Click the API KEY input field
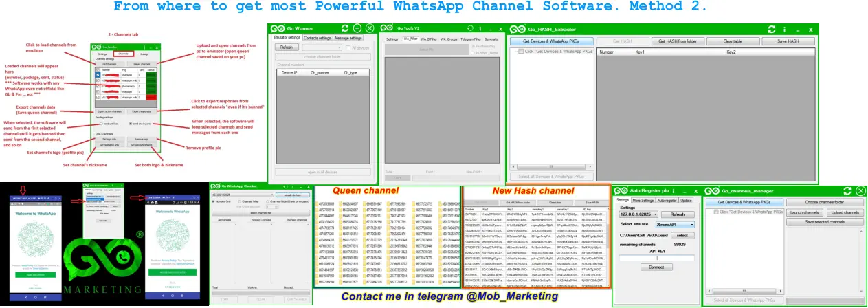 point(657,258)
